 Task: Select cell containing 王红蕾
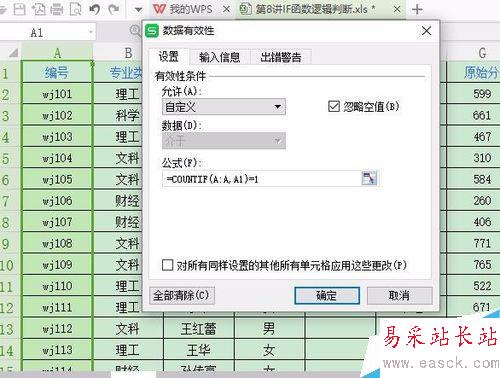[199, 329]
